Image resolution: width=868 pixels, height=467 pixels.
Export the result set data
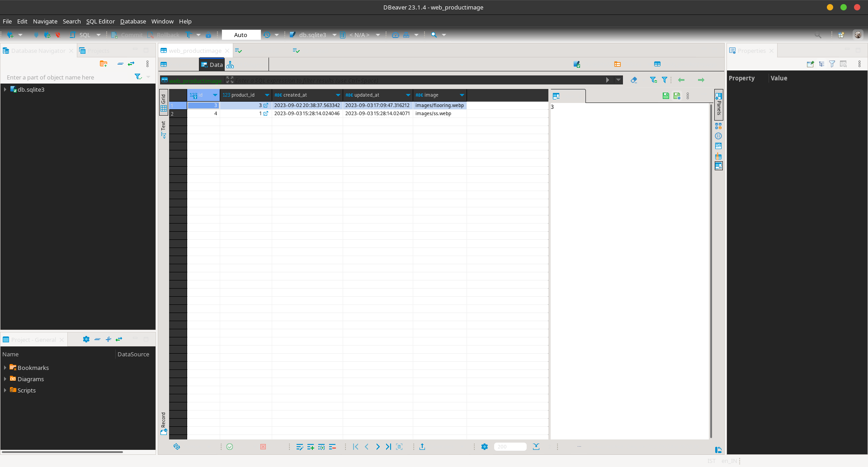coord(422,446)
